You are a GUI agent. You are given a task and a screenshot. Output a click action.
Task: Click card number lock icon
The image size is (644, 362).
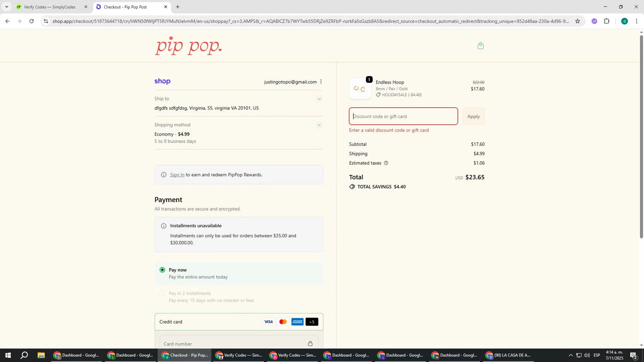pyautogui.click(x=310, y=344)
